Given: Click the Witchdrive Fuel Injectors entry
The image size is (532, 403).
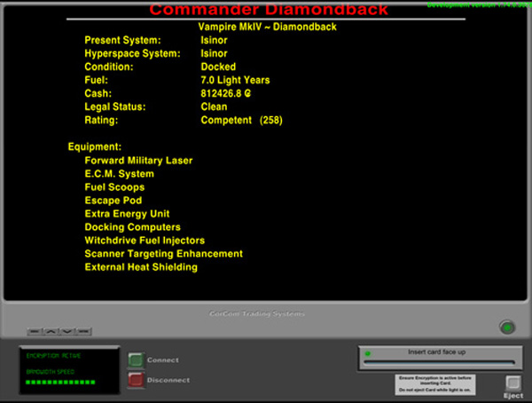Looking at the screenshot, I should (x=145, y=241).
